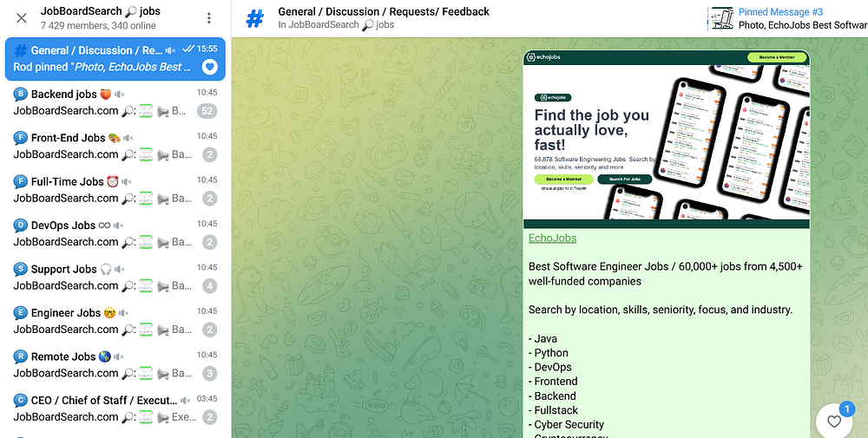Click the muted speaker icon on Remote Jobs
Viewport: 868px width, 438px height.
coord(119,356)
